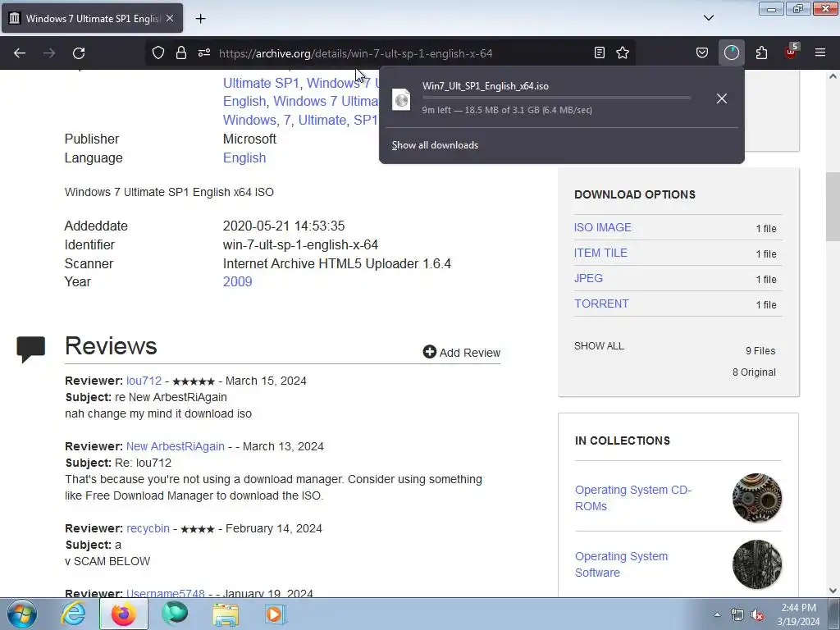This screenshot has height=630, width=840.
Task: Open the extensions puzzle icon
Action: [x=761, y=52]
